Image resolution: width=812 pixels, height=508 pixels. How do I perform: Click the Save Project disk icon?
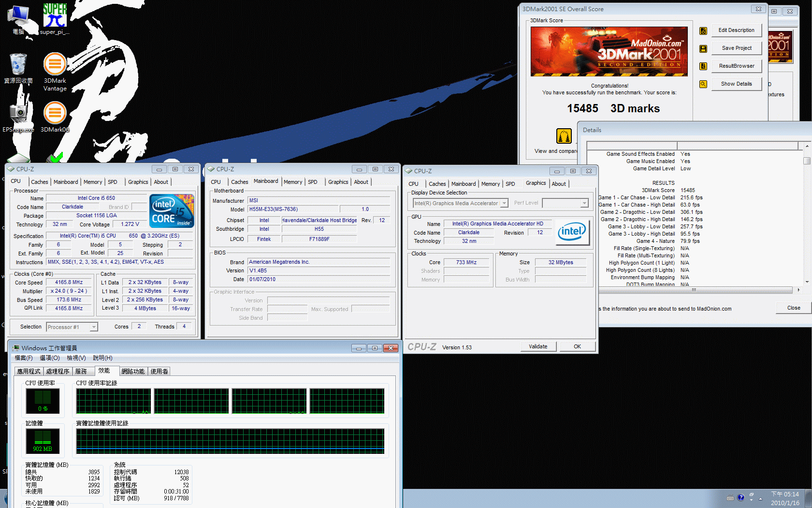(703, 49)
